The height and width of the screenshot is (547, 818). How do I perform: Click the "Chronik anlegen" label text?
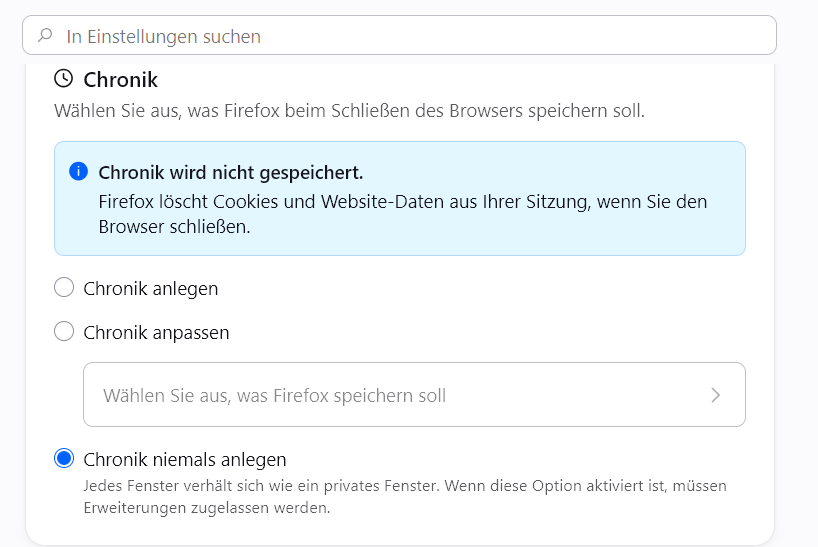coord(151,288)
